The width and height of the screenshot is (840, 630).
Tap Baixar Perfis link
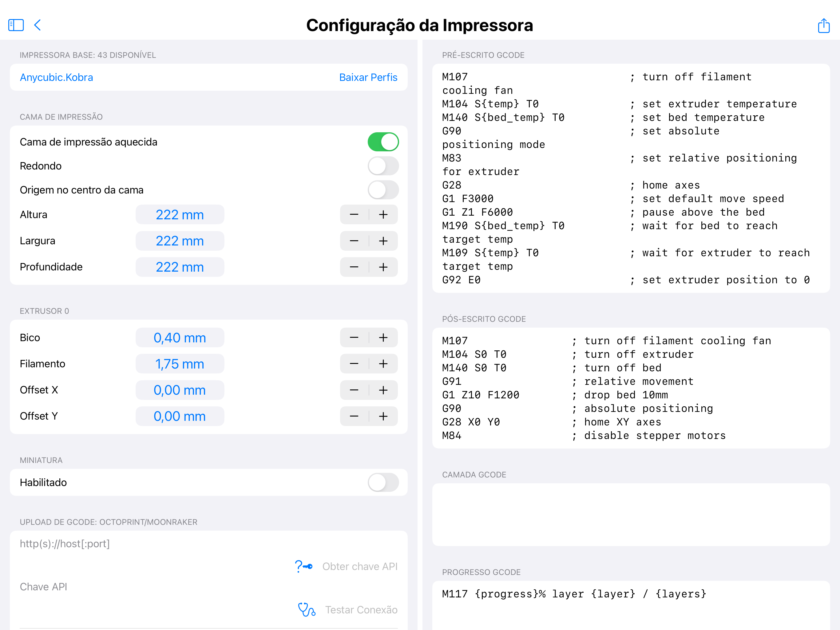tap(368, 78)
